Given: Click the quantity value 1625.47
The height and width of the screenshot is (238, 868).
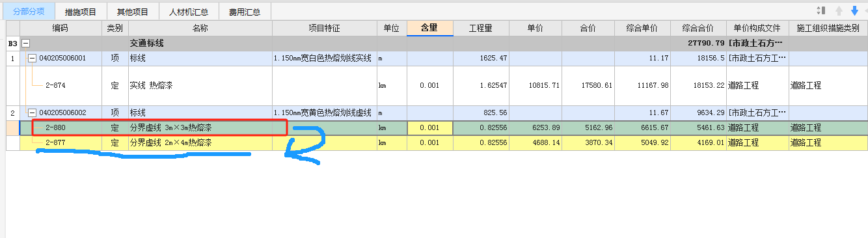Looking at the screenshot, I should (x=494, y=58).
